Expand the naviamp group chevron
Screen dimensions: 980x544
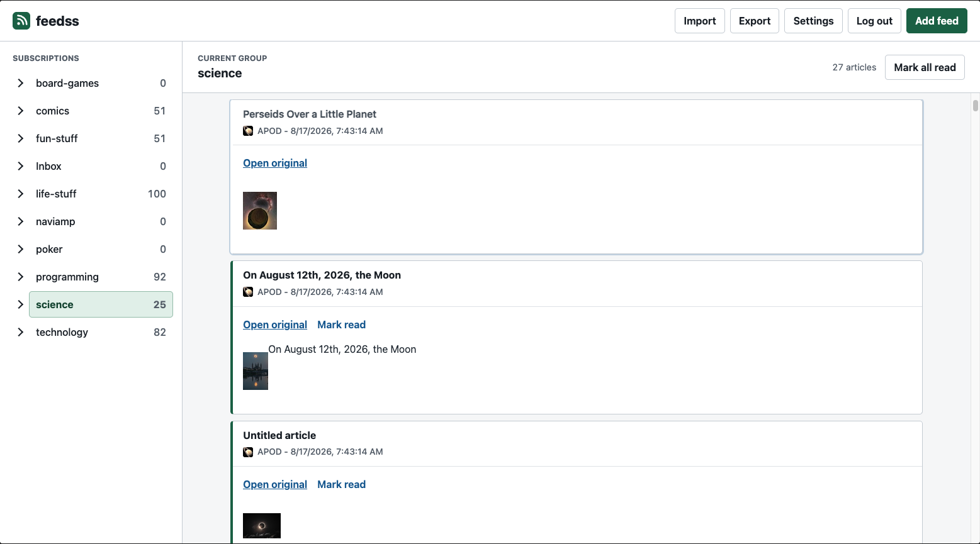pyautogui.click(x=21, y=221)
